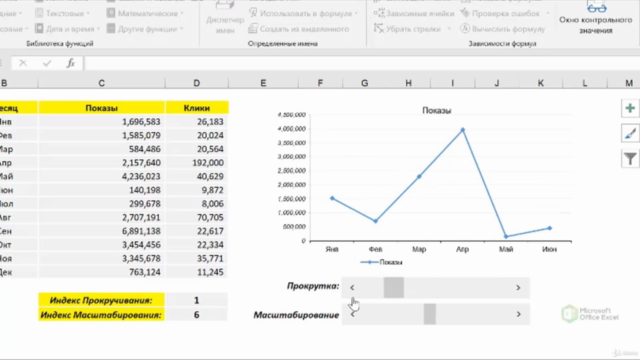This screenshot has height=360, width=640.
Task: Expand Remove Arrows (Убрать стрелки) dropdown
Action: pos(449,29)
